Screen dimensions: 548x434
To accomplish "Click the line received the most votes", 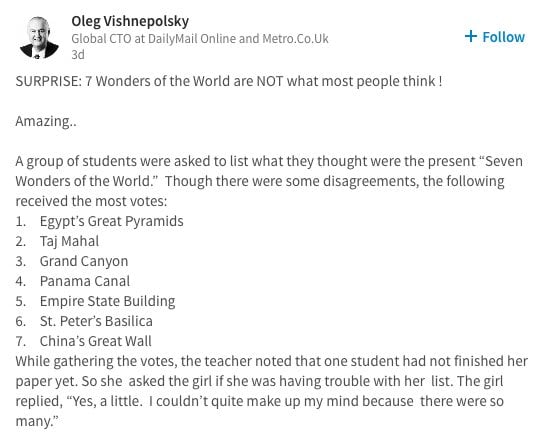I will click(91, 201).
